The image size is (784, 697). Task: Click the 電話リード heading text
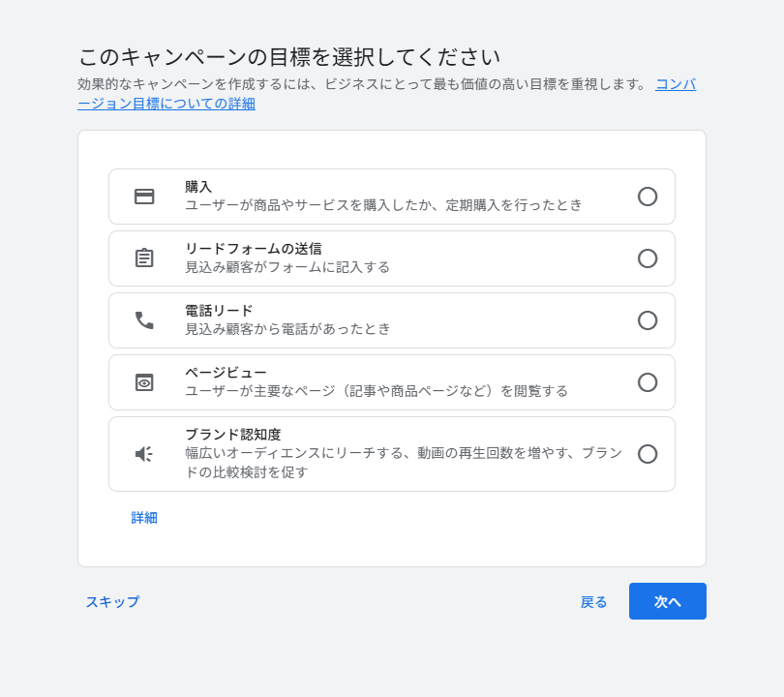tap(219, 311)
